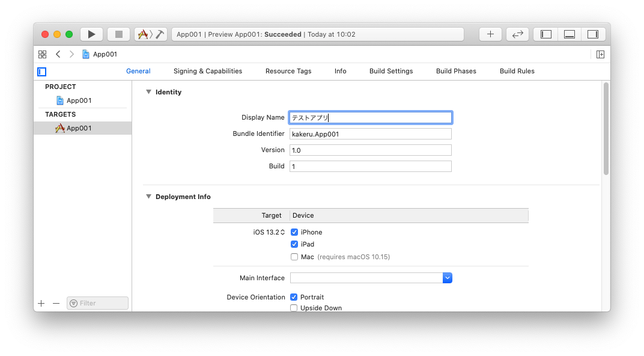The image size is (644, 356).
Task: Collapse the Identity section
Action: (148, 92)
